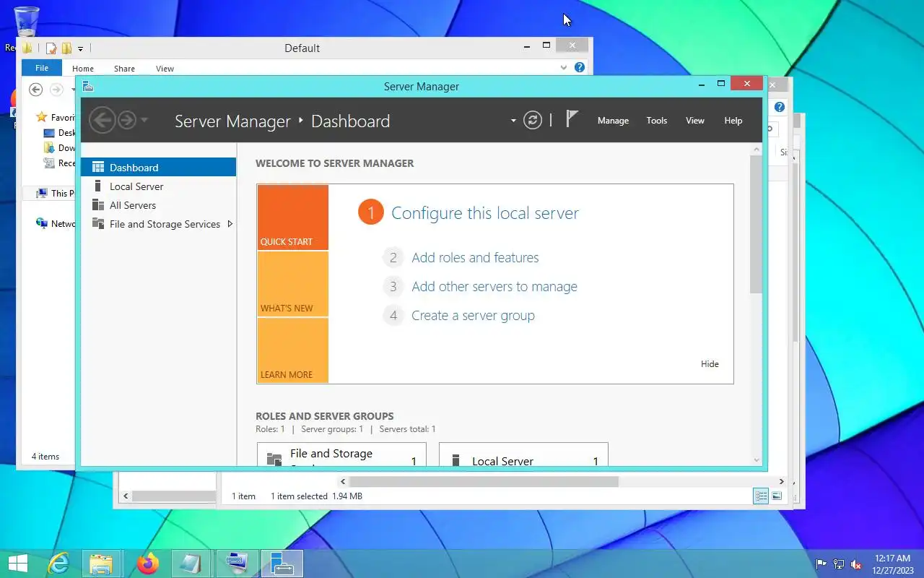
Task: Open the Tools menu
Action: pyautogui.click(x=657, y=121)
